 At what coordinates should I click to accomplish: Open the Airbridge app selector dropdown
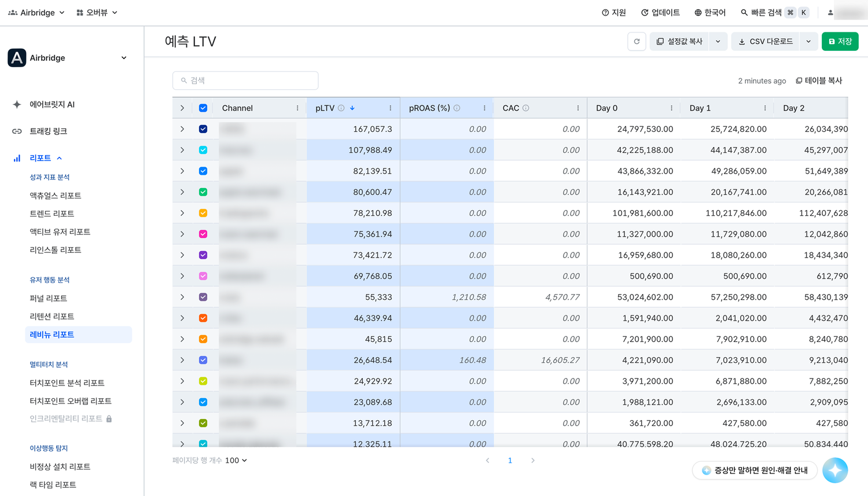(124, 58)
